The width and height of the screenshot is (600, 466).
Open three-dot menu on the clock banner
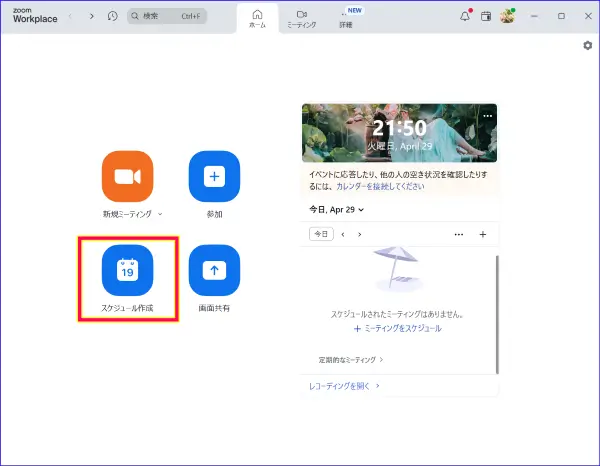[x=488, y=116]
